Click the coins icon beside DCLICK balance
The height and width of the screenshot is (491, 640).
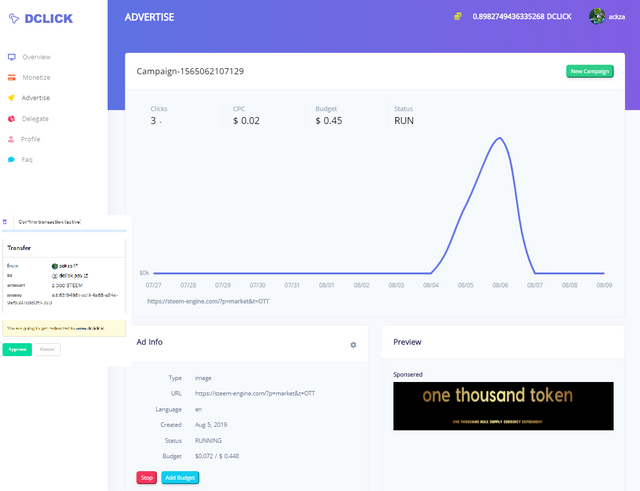tap(458, 16)
